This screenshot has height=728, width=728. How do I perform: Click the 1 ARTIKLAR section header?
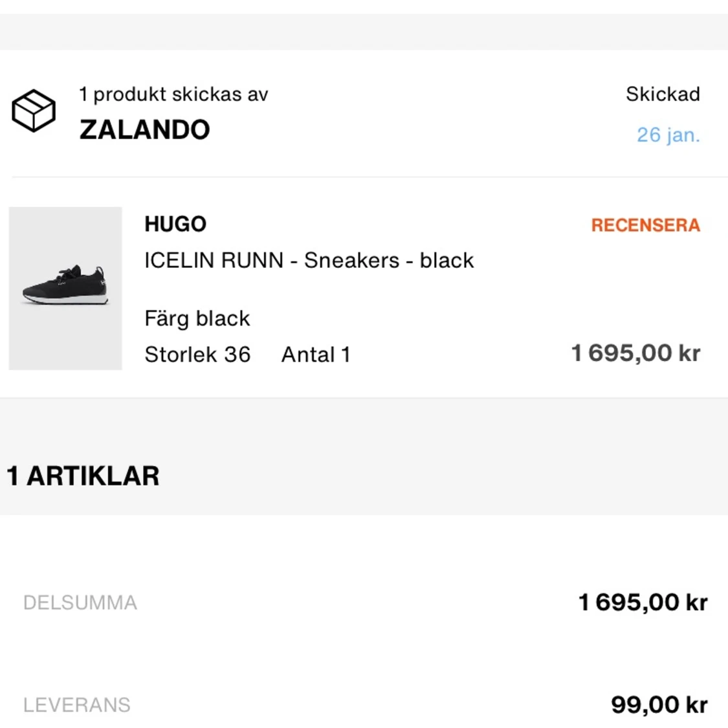click(83, 476)
